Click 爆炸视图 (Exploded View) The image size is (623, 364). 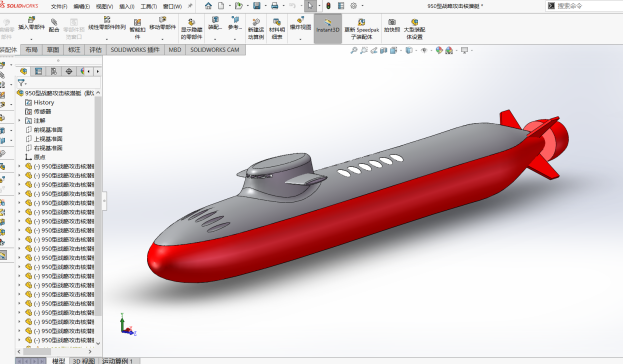[300, 23]
